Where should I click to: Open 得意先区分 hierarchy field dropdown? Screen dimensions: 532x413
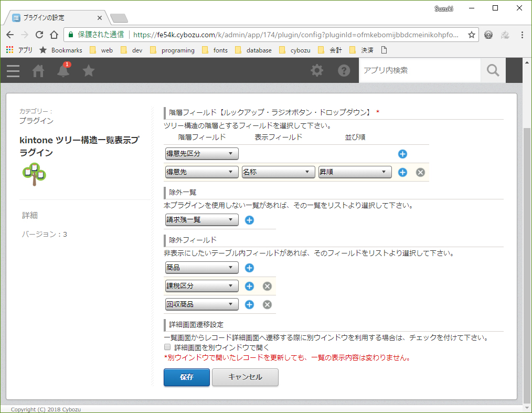click(202, 154)
